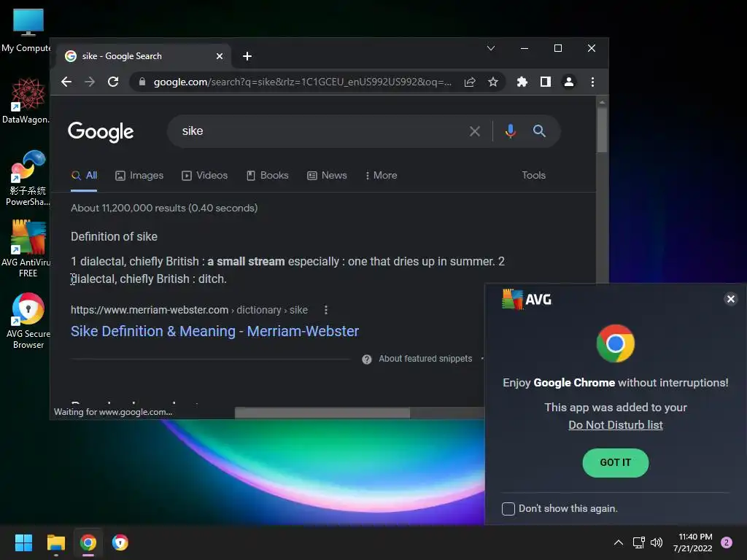Open the merriam-webster.com result's three-dot options
This screenshot has width=747, height=560.
(326, 310)
